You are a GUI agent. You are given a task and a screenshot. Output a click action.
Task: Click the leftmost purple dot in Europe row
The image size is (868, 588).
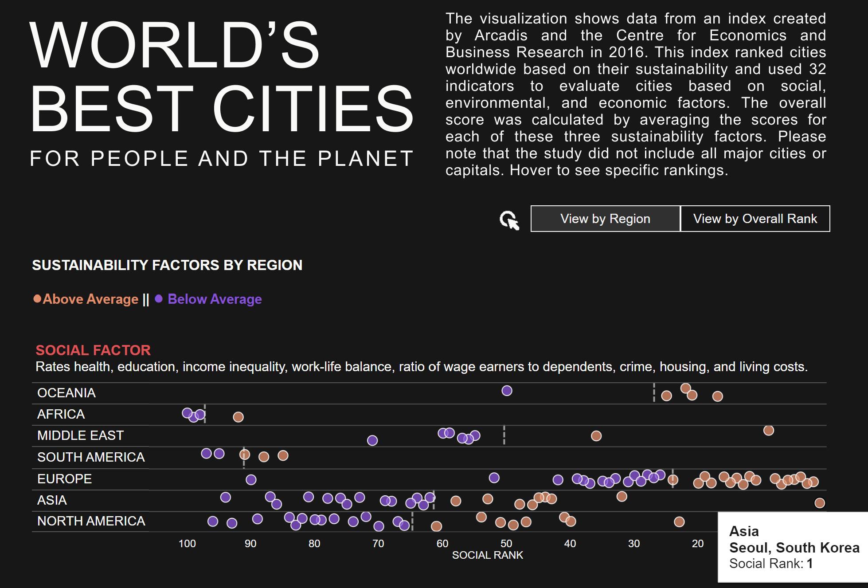(251, 479)
